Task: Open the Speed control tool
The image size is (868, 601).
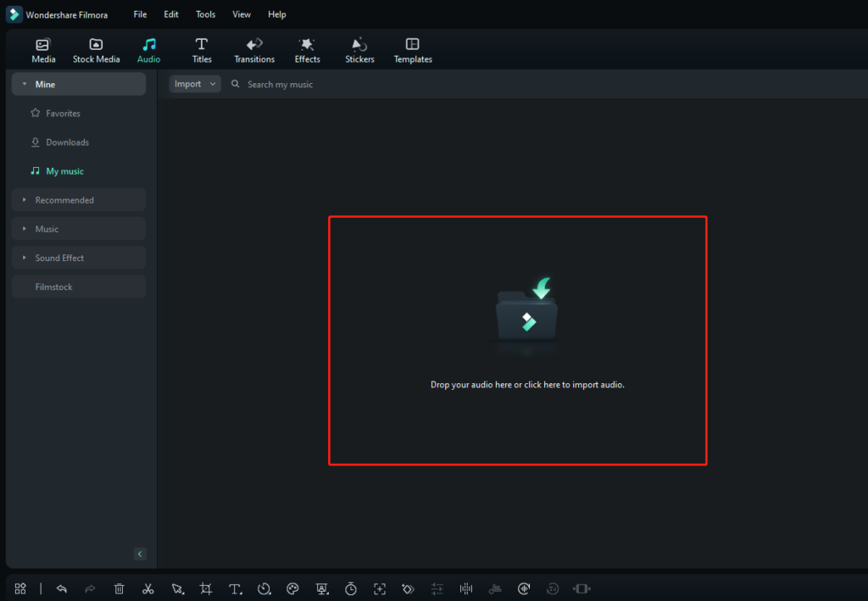Action: [x=264, y=588]
